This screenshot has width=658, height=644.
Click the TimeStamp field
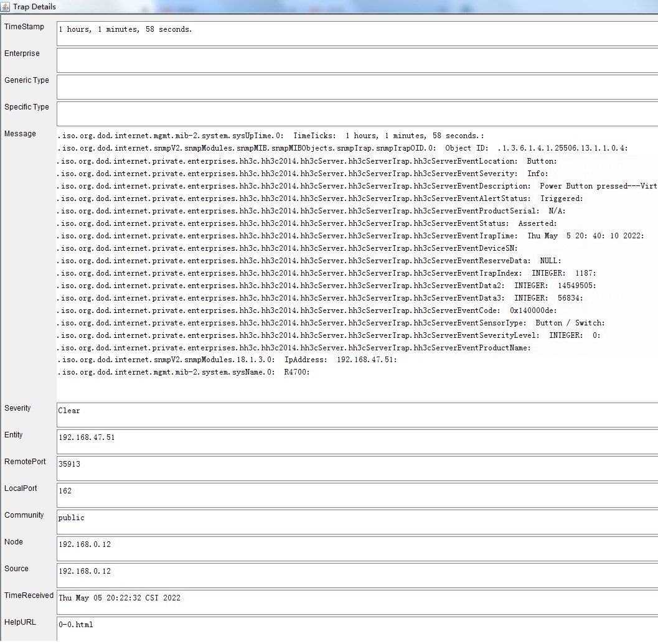[x=357, y=34]
